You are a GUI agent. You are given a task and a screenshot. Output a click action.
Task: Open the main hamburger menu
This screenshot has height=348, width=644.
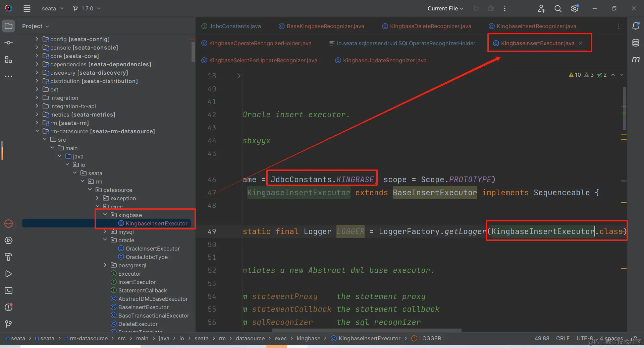tap(27, 9)
